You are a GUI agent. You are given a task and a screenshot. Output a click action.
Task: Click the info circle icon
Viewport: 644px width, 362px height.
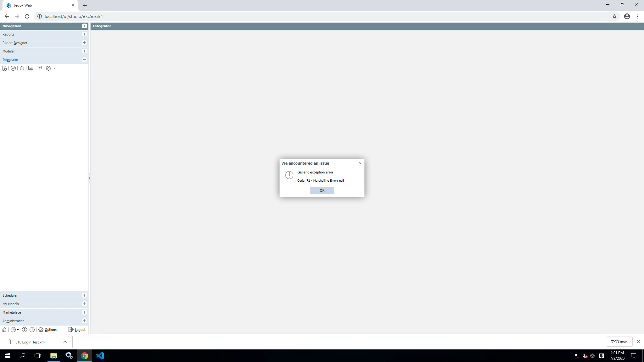[x=32, y=330]
